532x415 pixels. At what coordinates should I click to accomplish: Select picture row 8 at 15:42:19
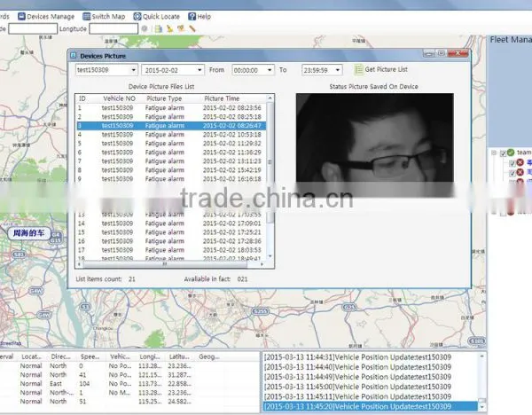[x=171, y=169]
